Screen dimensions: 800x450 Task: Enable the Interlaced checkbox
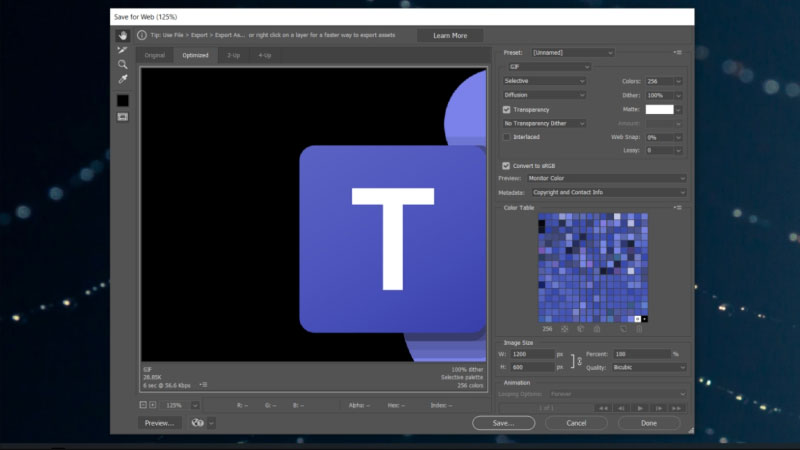pos(506,137)
